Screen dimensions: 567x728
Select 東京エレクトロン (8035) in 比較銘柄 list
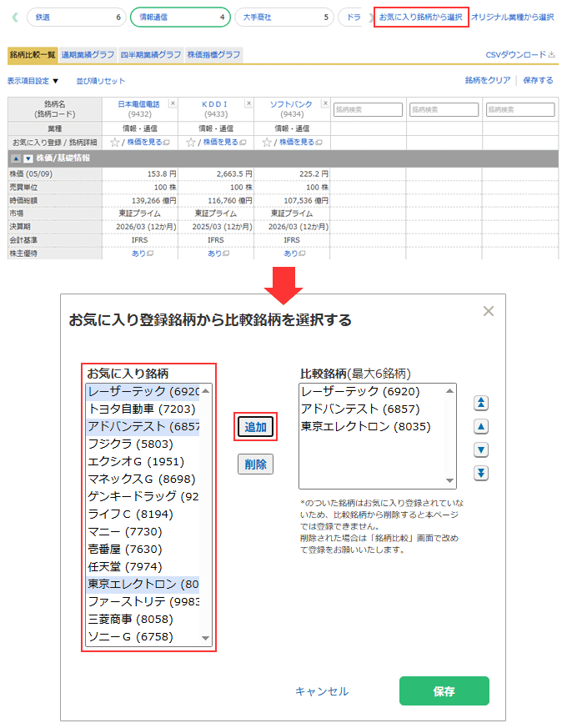[x=372, y=426]
